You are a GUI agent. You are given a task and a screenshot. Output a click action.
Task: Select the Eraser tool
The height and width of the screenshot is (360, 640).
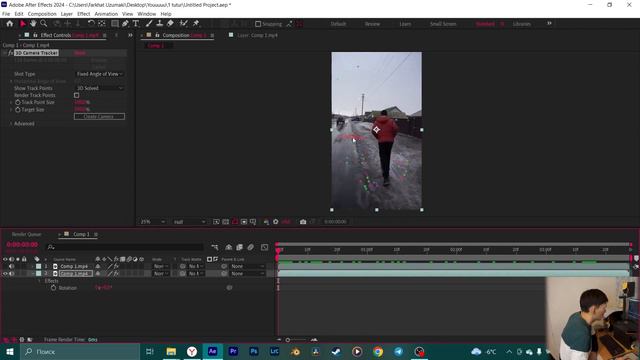pyautogui.click(x=170, y=24)
